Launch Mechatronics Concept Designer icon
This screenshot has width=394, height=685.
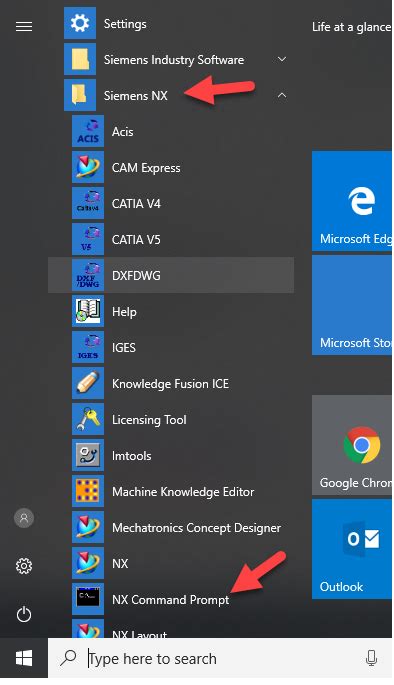[88, 527]
